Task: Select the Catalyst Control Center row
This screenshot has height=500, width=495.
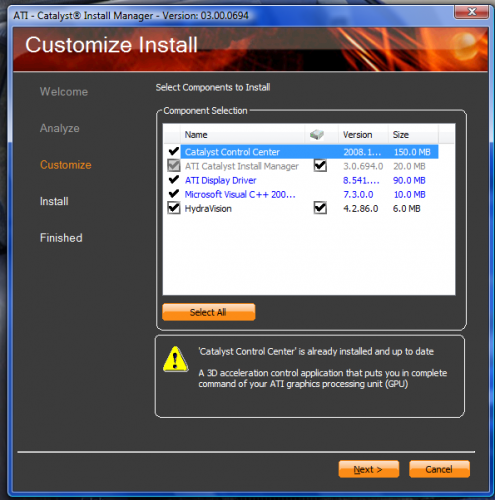Action: coord(309,152)
